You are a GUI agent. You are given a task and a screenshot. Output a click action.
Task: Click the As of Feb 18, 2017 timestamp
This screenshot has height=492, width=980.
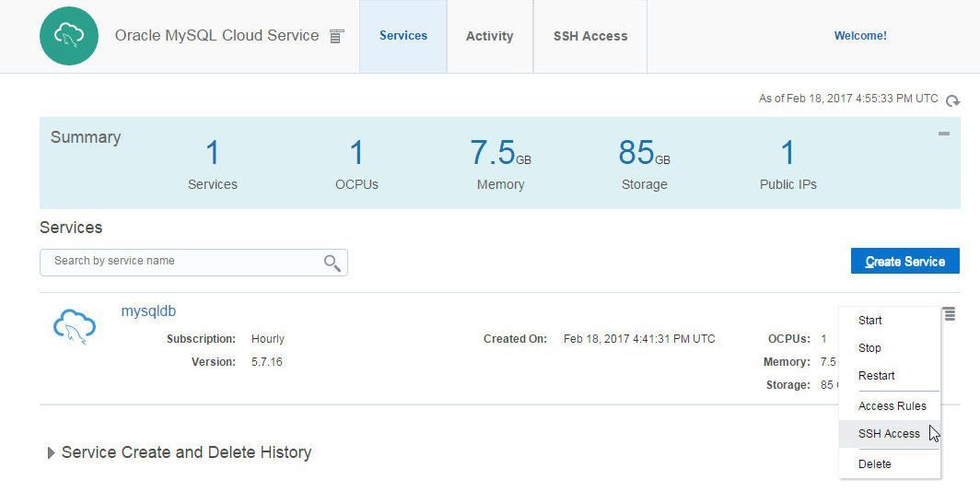[x=848, y=99]
